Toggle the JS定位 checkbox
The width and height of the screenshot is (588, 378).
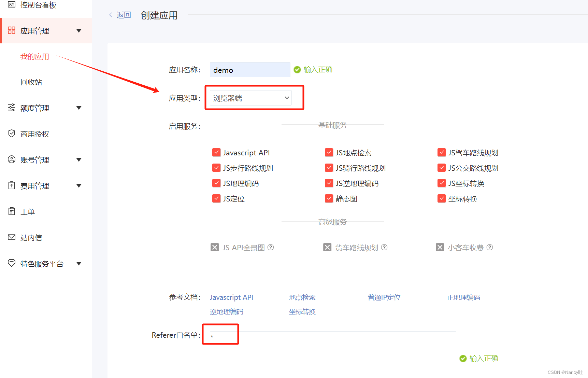pyautogui.click(x=216, y=198)
